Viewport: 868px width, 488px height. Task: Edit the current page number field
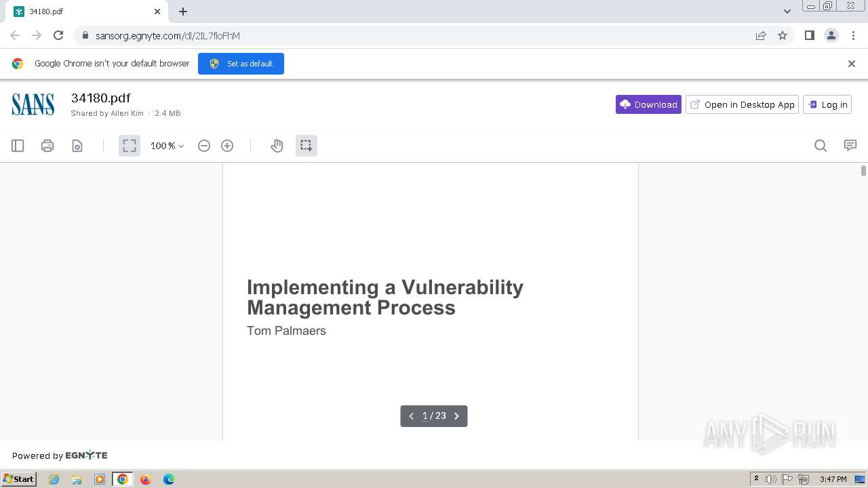tap(425, 416)
